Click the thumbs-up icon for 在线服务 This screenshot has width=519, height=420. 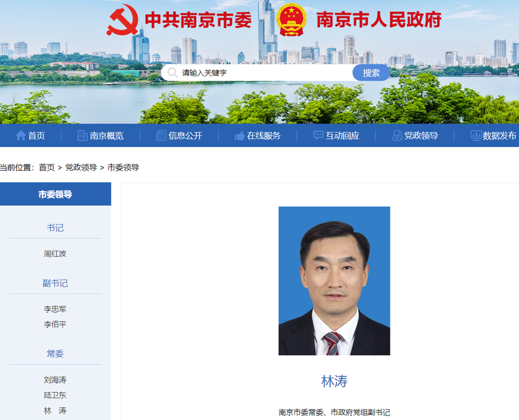pos(239,136)
